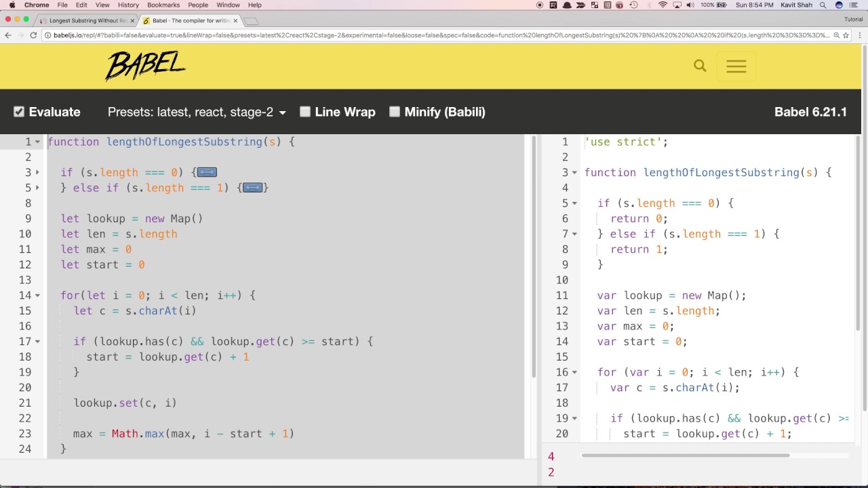The height and width of the screenshot is (488, 868).
Task: Click the fold placeholder on line 3
Action: 207,172
